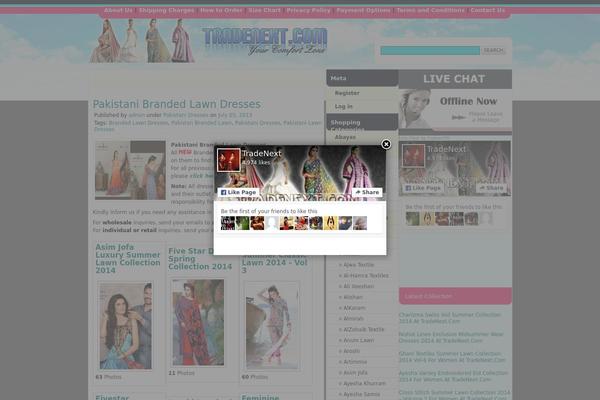Open the Nishat Linen Exclusive Midsummer Wear link
Screen dimensions: 600x400
coord(451,337)
